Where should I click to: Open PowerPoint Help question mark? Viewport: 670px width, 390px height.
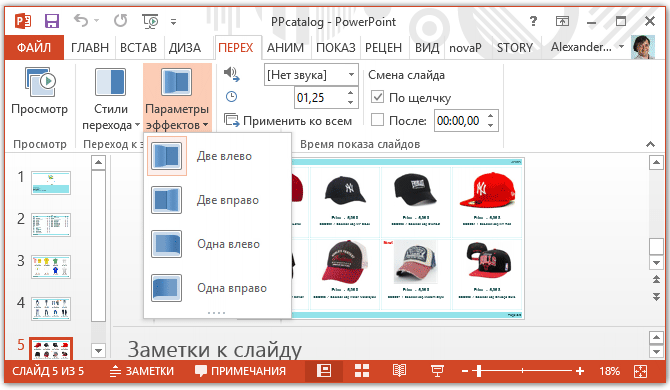[x=533, y=21]
